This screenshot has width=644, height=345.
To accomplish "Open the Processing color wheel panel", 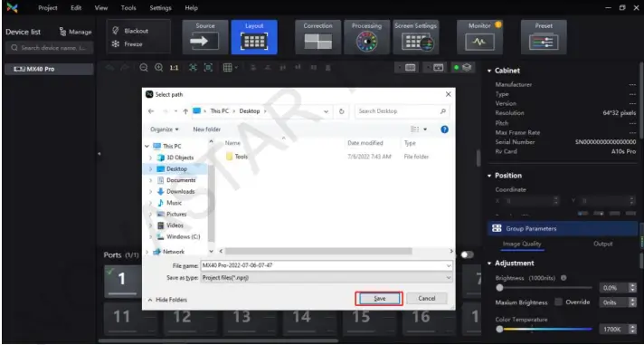I will point(366,37).
